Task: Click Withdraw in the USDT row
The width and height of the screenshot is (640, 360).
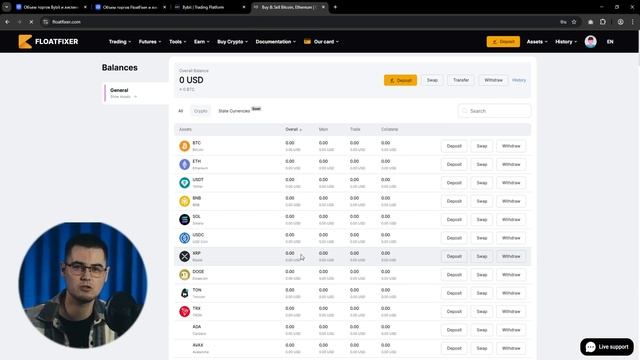Action: 511,183
